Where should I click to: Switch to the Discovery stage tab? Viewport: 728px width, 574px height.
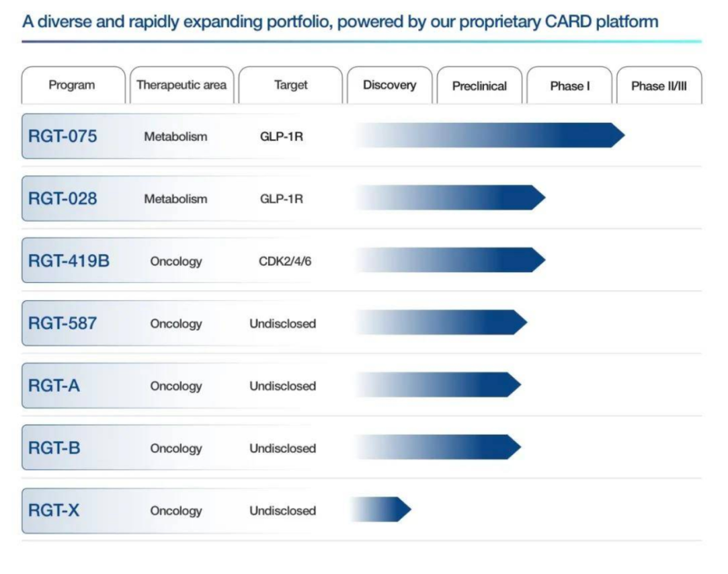[389, 85]
